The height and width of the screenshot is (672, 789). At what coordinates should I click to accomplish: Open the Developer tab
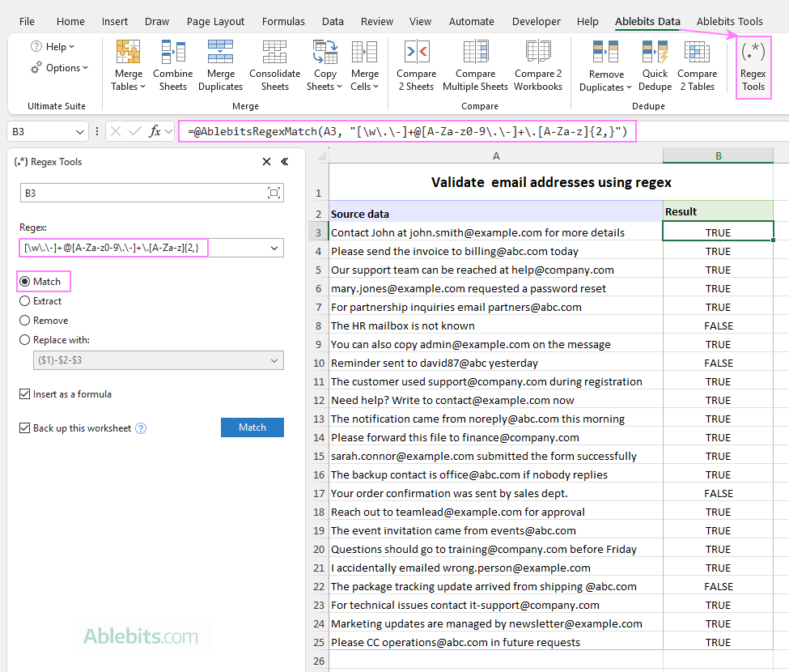(x=536, y=22)
